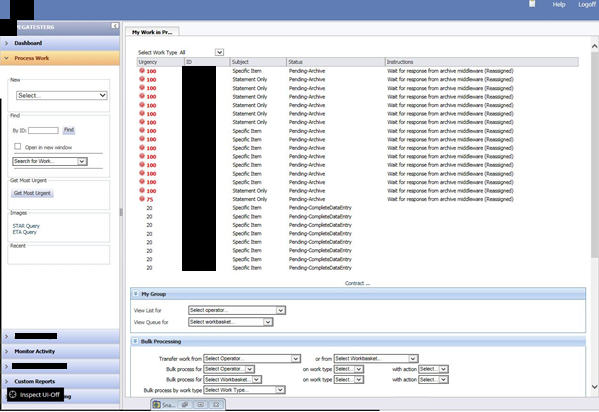
Task: Click the Inspect UI-Off button
Action: [x=35, y=395]
